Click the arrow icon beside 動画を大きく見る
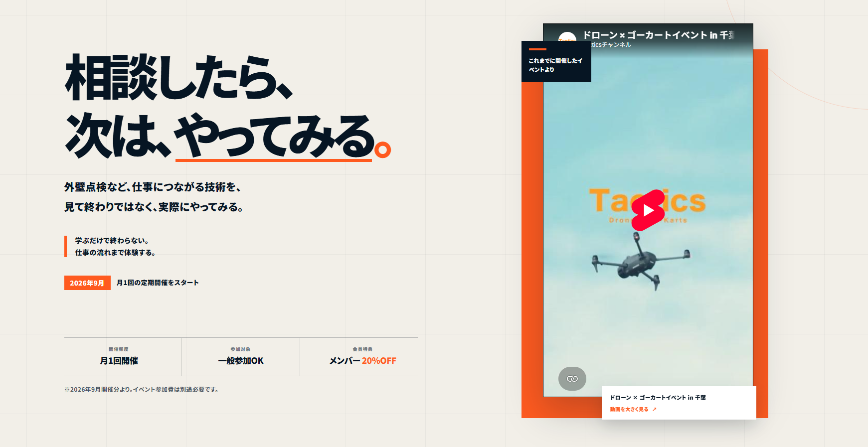This screenshot has width=868, height=447. point(655,409)
